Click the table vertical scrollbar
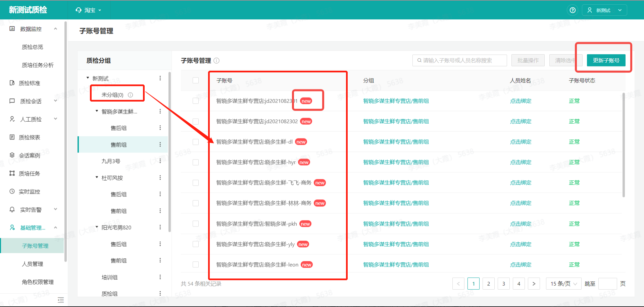Image resolution: width=644 pixels, height=307 pixels. click(624, 145)
